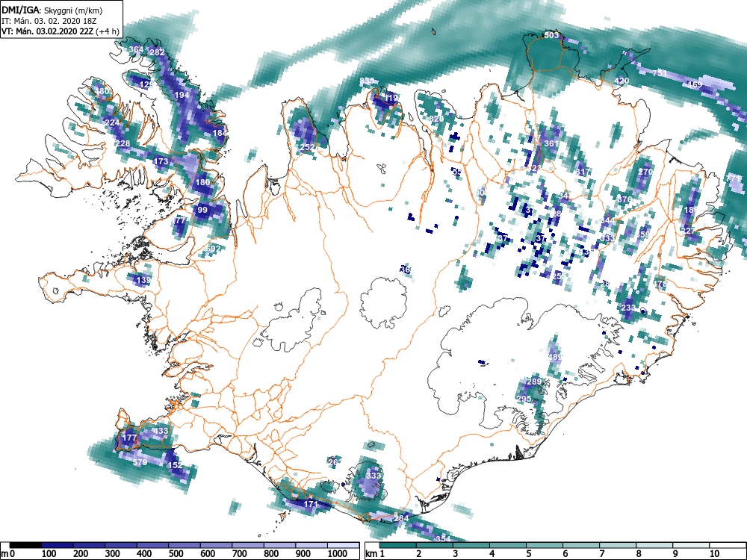The image size is (747, 560).
Task: Select the map value '420'
Action: click(622, 81)
